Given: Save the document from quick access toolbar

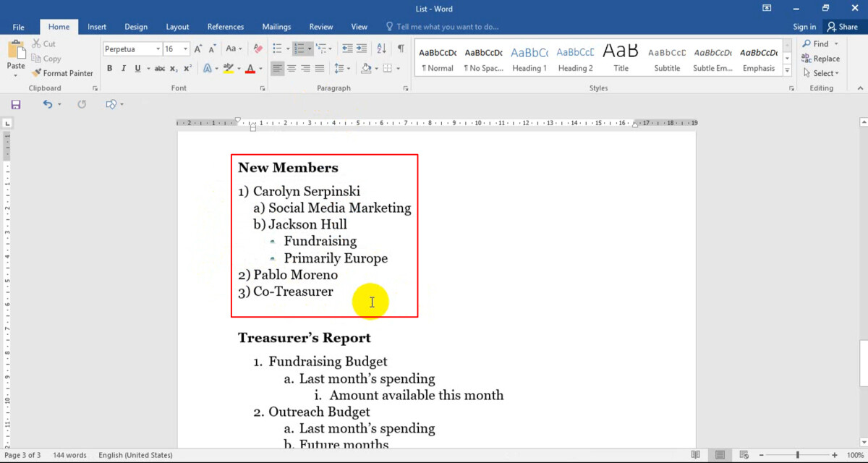Looking at the screenshot, I should (16, 104).
